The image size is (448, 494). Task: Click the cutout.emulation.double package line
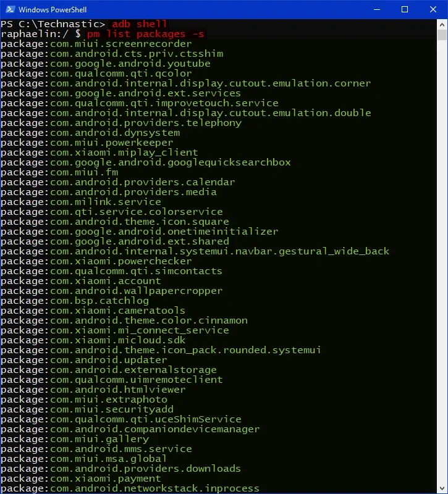pyautogui.click(x=186, y=113)
